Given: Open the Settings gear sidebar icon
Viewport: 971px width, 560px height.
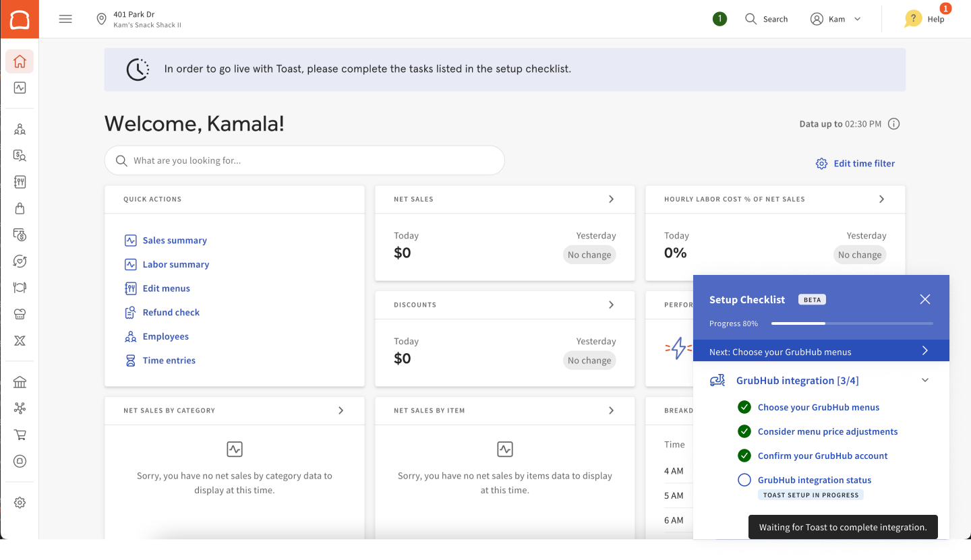Looking at the screenshot, I should 20,503.
